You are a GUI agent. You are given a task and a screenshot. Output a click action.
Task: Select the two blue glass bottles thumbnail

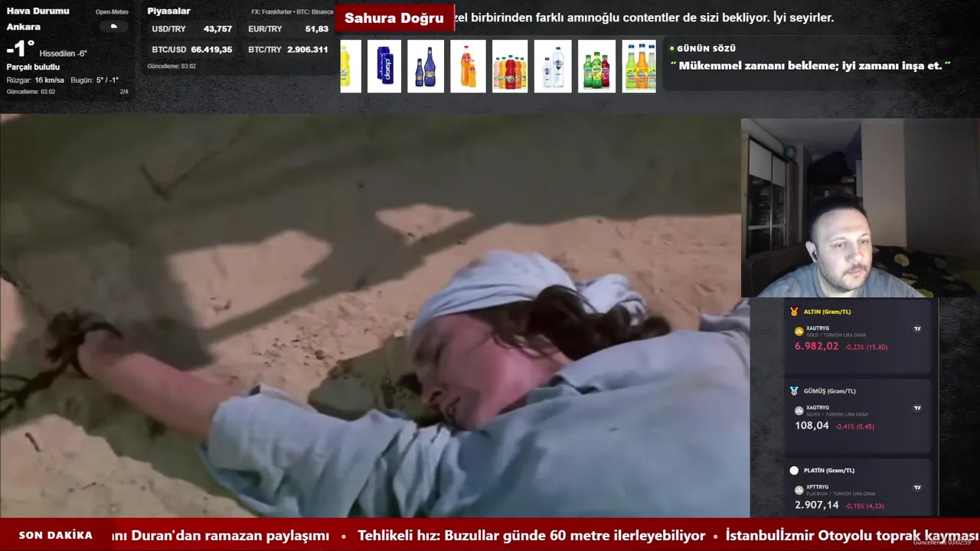[426, 66]
